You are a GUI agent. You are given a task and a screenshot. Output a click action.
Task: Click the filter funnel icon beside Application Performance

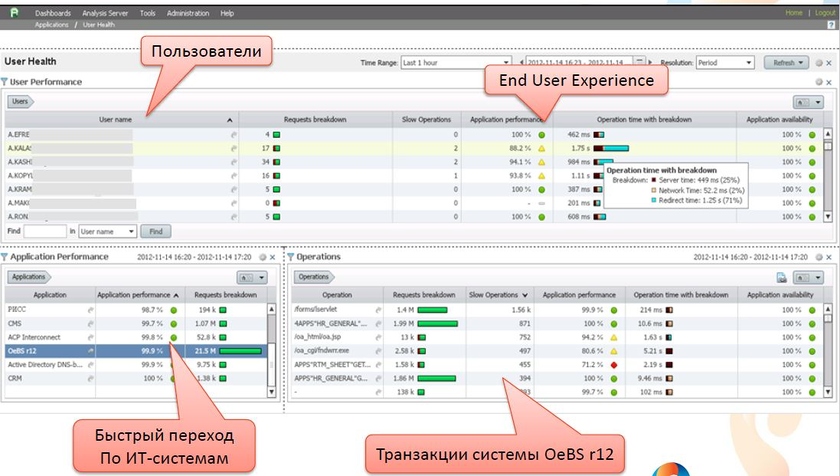click(x=5, y=257)
